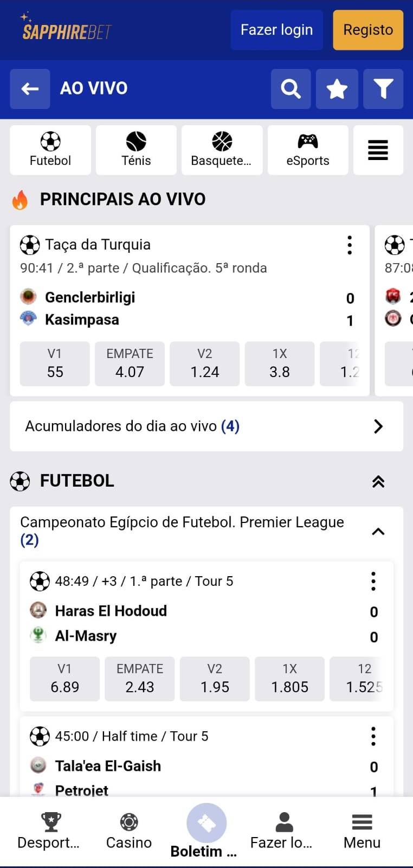Select the Ténis sport tab

pos(136,150)
